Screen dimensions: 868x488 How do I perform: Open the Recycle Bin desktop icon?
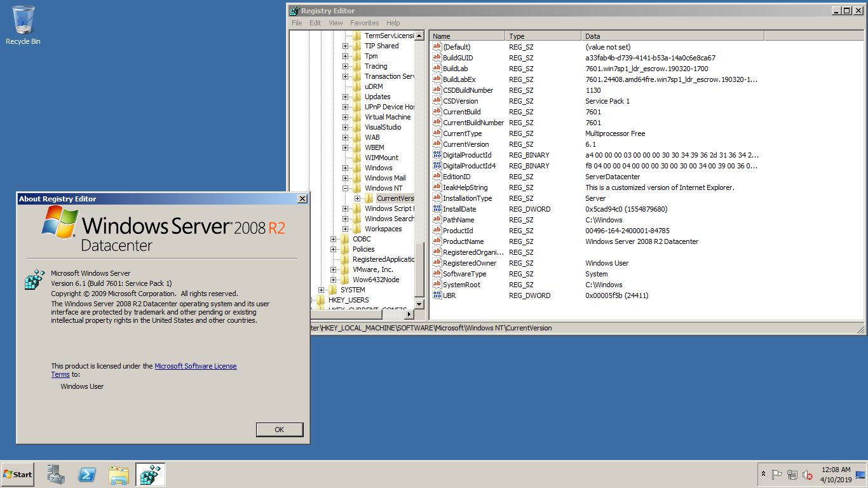pos(23,25)
